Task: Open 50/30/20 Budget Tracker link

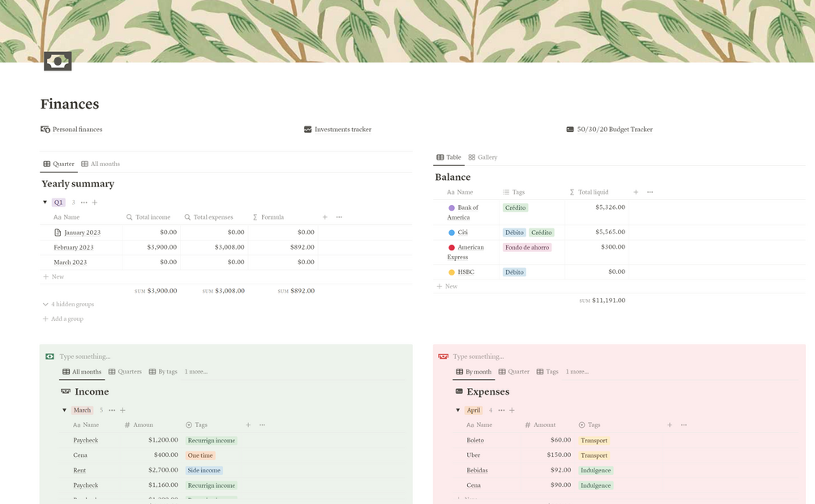Action: (609, 130)
